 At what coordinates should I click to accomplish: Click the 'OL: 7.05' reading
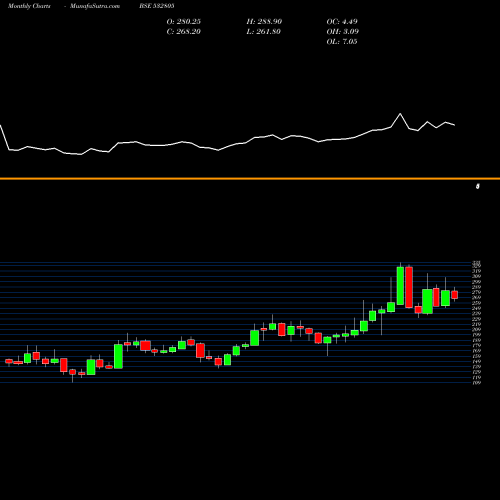point(342,42)
